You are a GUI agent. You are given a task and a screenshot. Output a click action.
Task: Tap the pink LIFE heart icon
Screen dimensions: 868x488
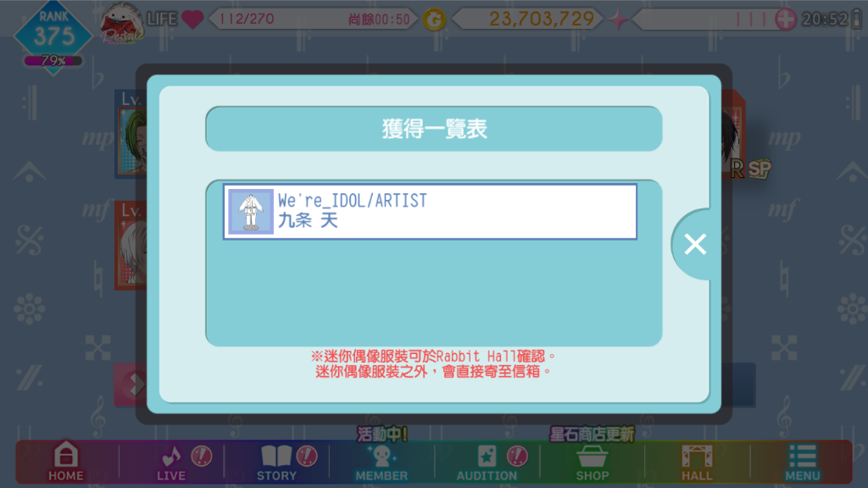click(x=192, y=19)
